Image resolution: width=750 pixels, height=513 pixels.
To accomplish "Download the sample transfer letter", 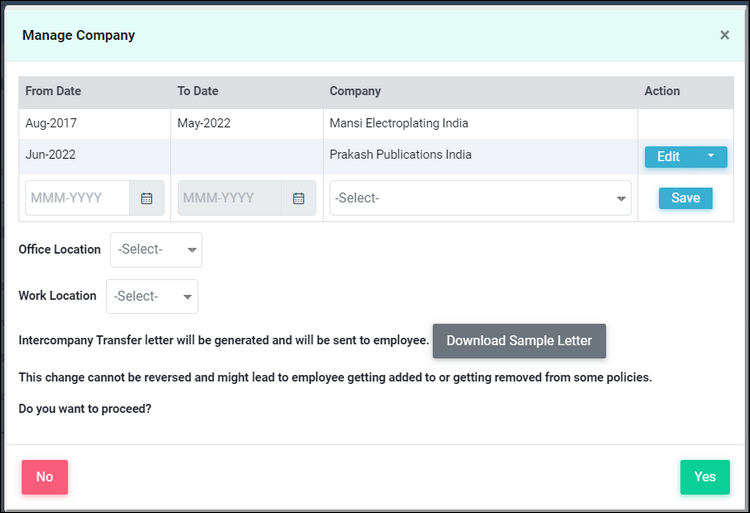I will [x=519, y=341].
